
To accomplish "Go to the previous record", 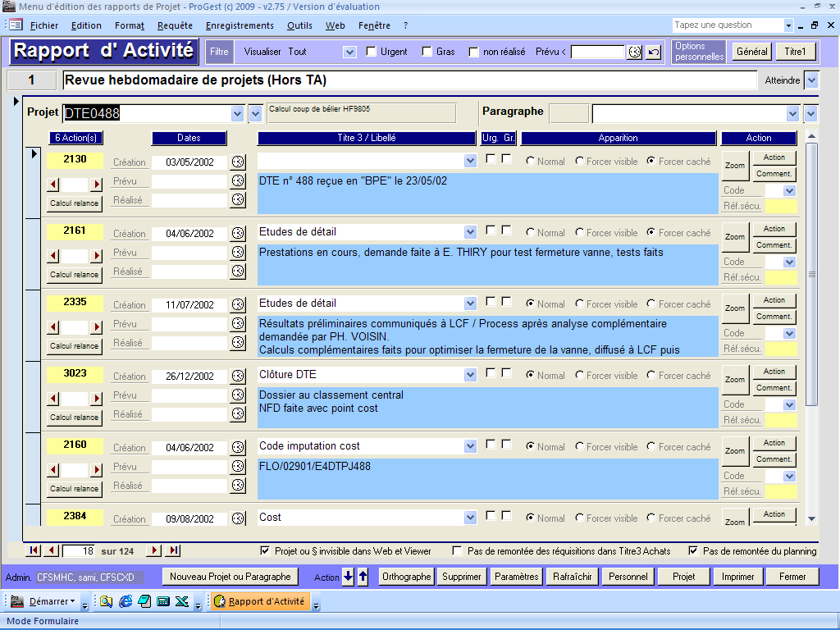I will [x=52, y=550].
